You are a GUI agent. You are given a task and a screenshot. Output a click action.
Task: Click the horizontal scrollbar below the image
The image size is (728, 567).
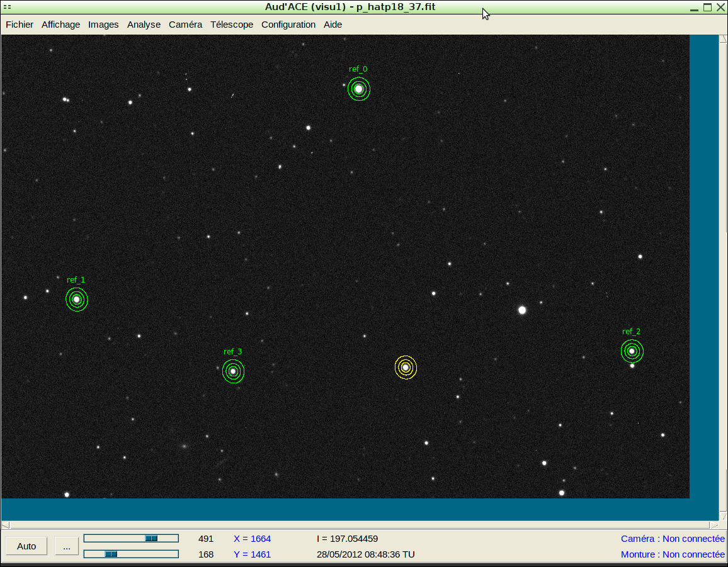coord(359,525)
